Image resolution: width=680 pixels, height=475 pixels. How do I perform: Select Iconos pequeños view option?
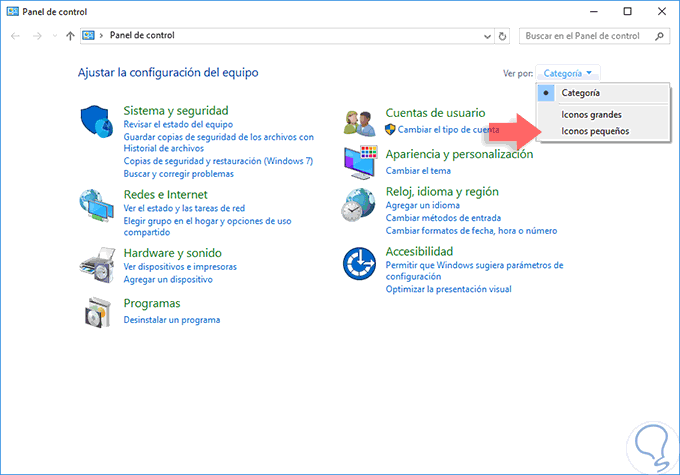click(x=603, y=131)
